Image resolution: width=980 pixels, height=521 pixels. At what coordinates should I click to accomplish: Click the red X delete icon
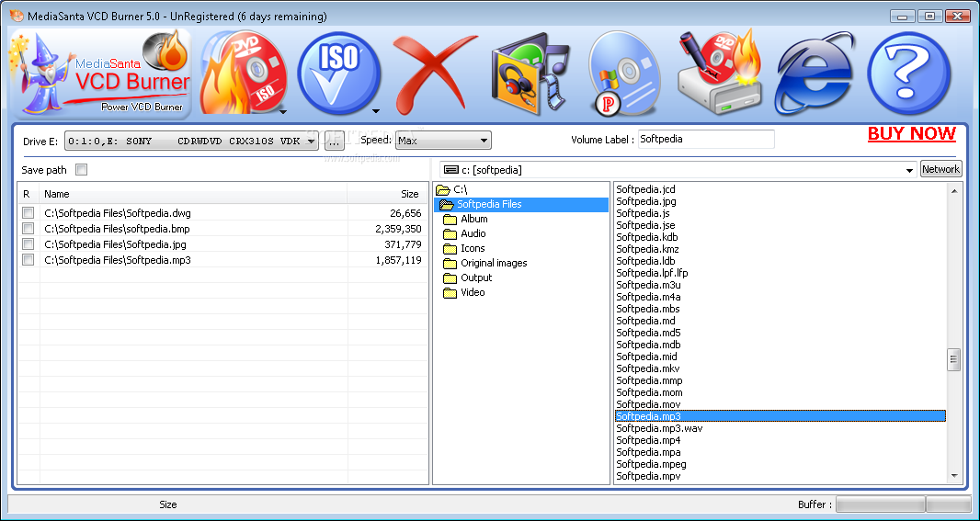435,74
